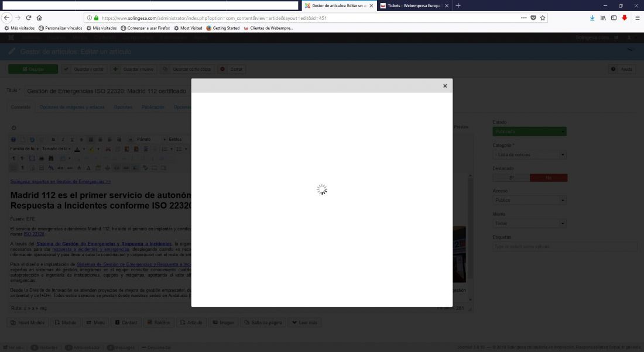Screen dimensions: 644x352
Task: Bookmark this page with the star icon
Action: 543,18
